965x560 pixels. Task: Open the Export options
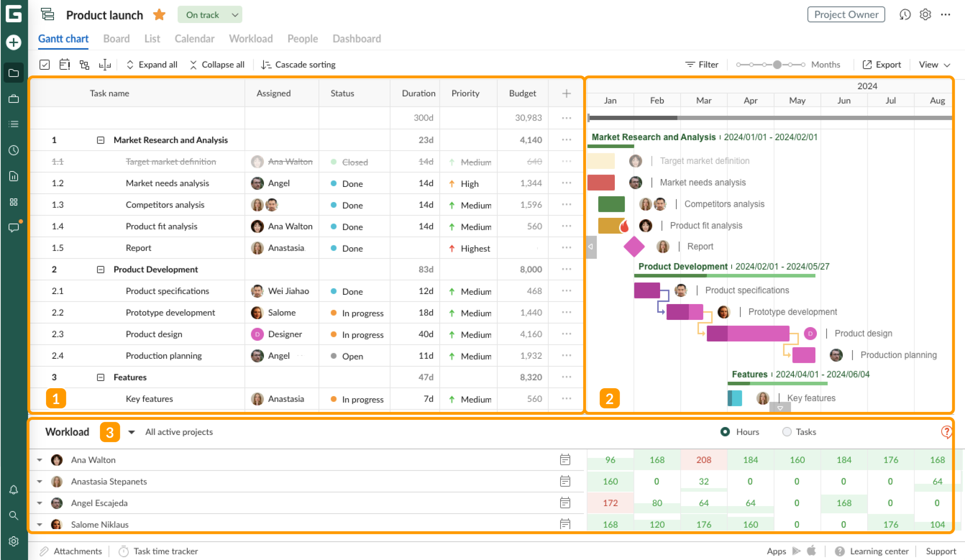pos(882,64)
